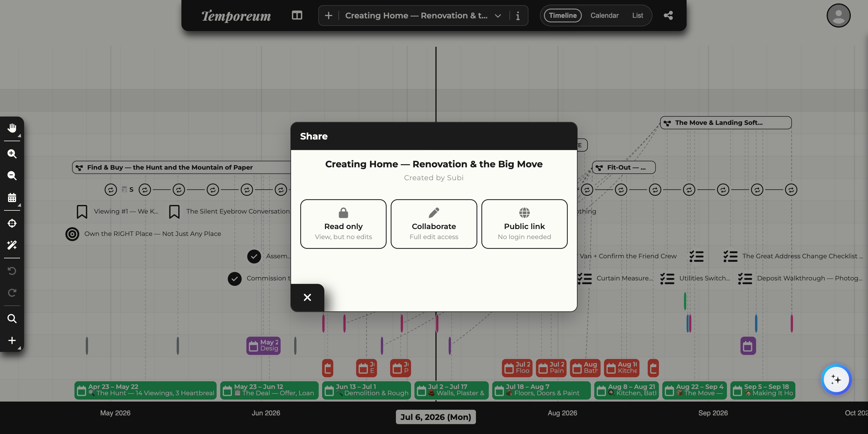Click checklist icon for Great Address Change Checklist
The image size is (868, 434).
coord(731,256)
